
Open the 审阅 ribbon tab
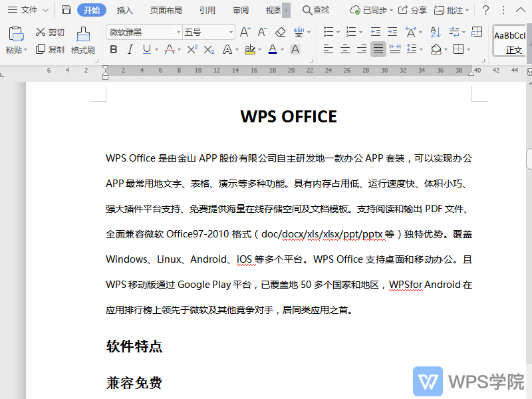click(x=240, y=10)
